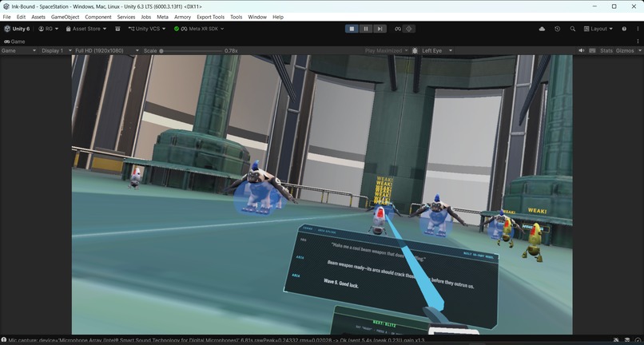Click the Unity 6 logo button

click(17, 29)
